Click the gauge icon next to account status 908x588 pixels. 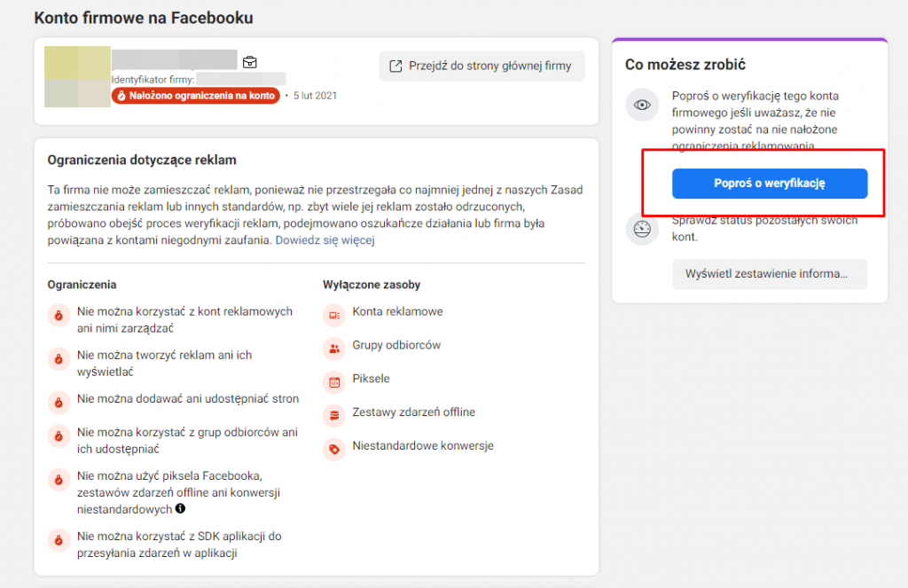pos(642,229)
